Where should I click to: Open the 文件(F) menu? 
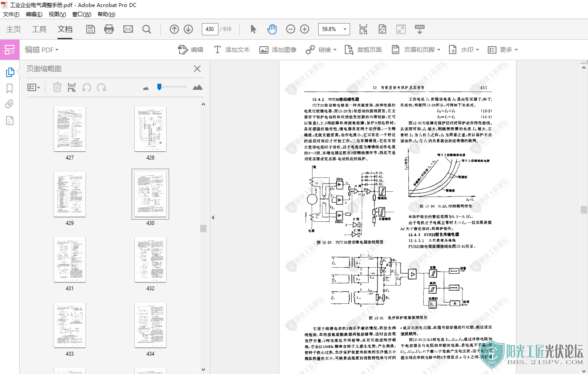pos(11,14)
